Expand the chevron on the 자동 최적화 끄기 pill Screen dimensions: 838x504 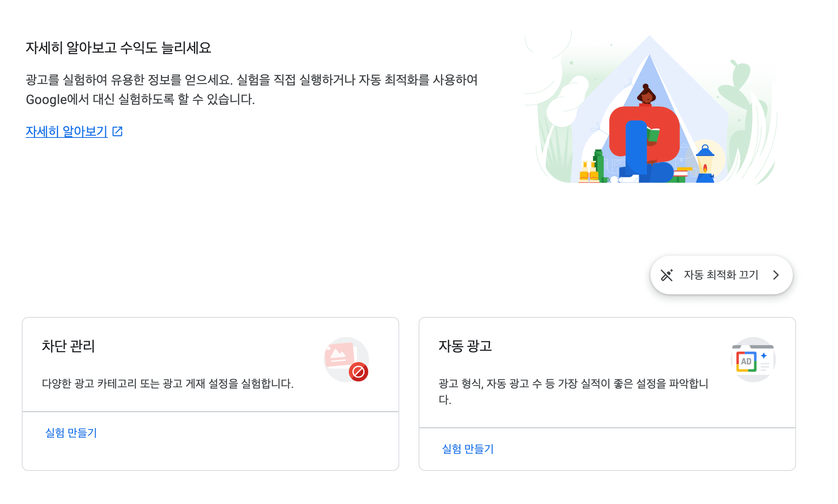pos(775,275)
